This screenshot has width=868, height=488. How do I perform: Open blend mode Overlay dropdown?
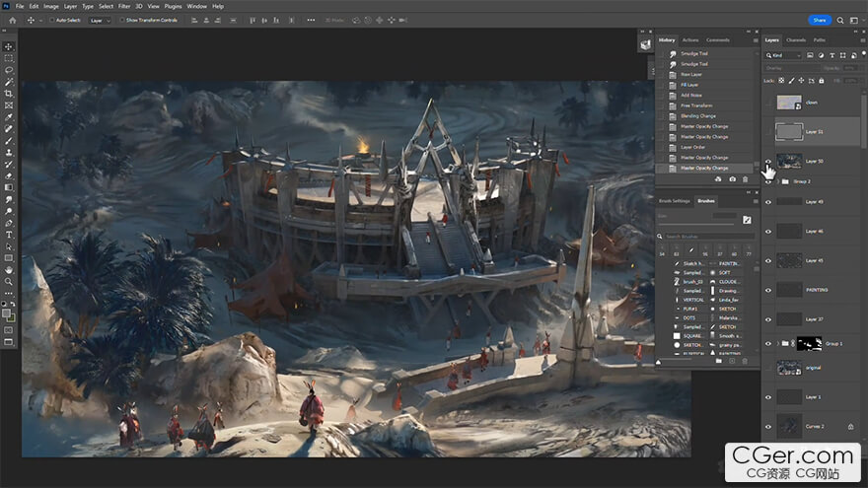791,68
